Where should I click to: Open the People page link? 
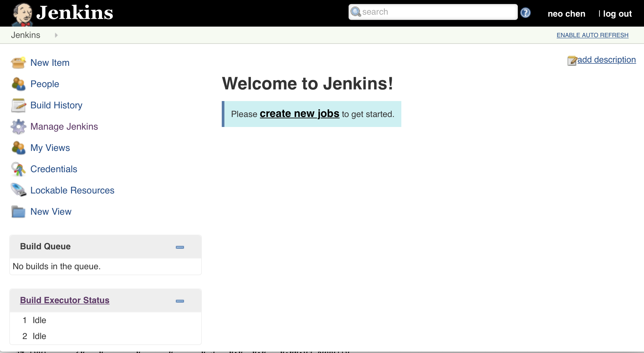click(x=45, y=84)
